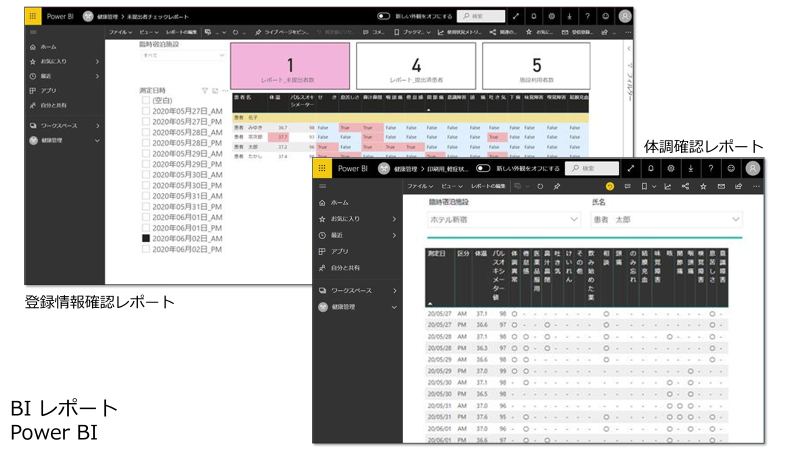This screenshot has height=450, width=800.
Task: Open the user profile avatar in front window
Action: click(x=753, y=168)
